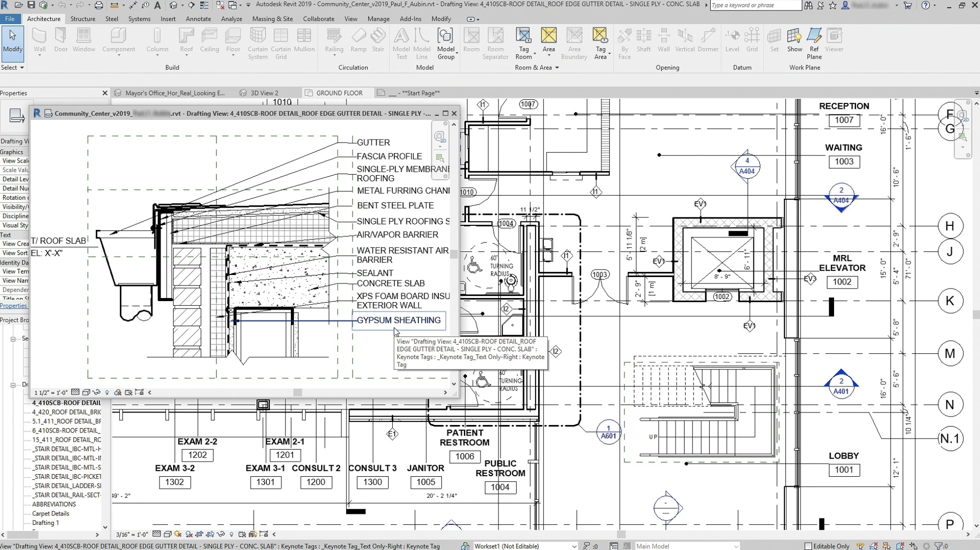This screenshot has height=550, width=980.
Task: Switch to the GROUND FLOOR view tab
Action: point(339,93)
